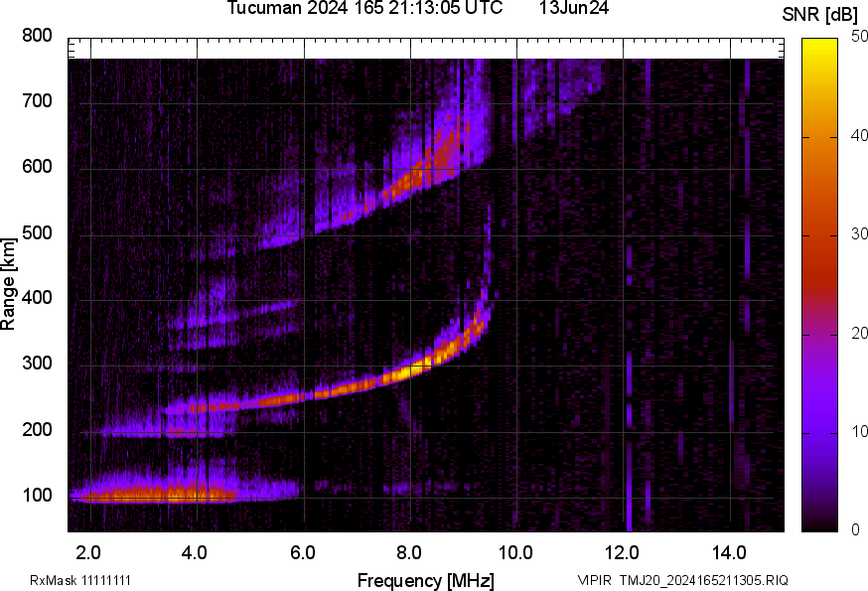
Task: Click the title text "Tucuman 2024 165 21:13:05 UTC"
Action: pyautogui.click(x=364, y=8)
